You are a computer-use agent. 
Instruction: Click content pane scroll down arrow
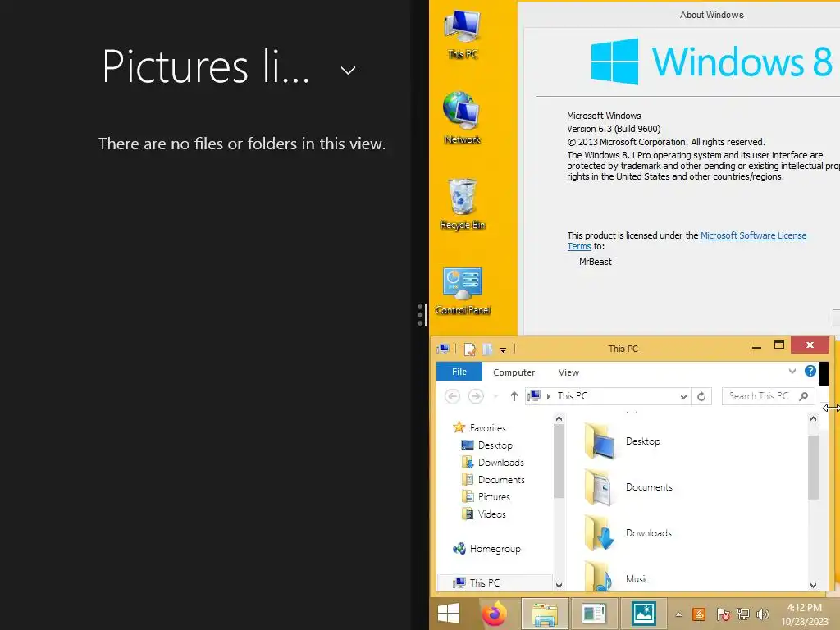[x=813, y=585]
